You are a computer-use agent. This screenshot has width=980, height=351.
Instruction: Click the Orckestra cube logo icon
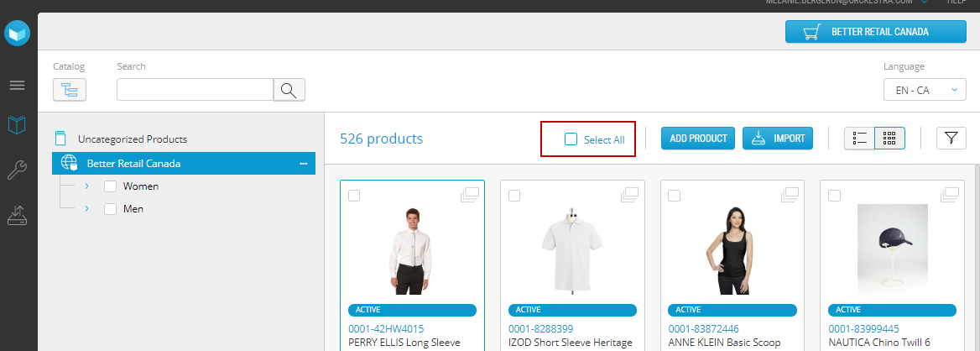coord(18,34)
